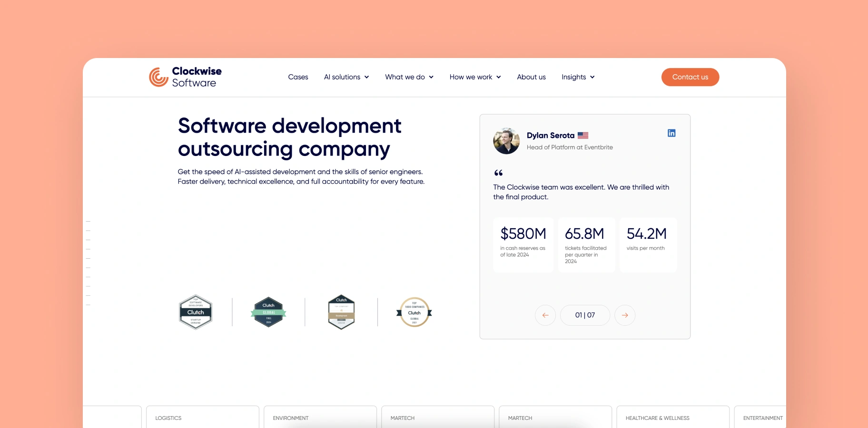Go to the About us page
The height and width of the screenshot is (428, 868).
pos(531,77)
